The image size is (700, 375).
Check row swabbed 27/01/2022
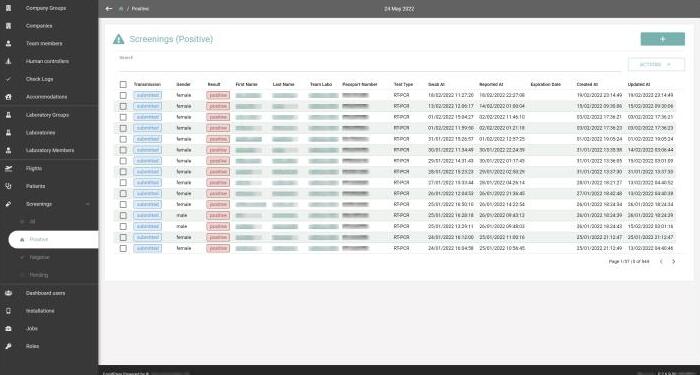[x=123, y=183]
